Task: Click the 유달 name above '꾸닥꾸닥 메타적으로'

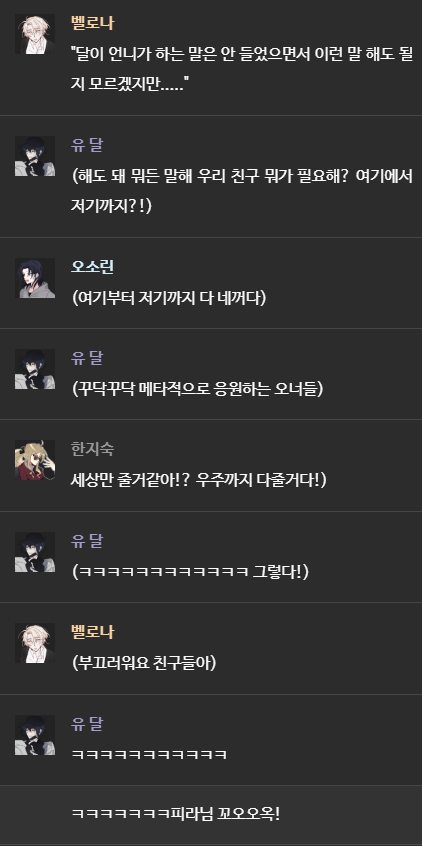Action: coord(86,358)
